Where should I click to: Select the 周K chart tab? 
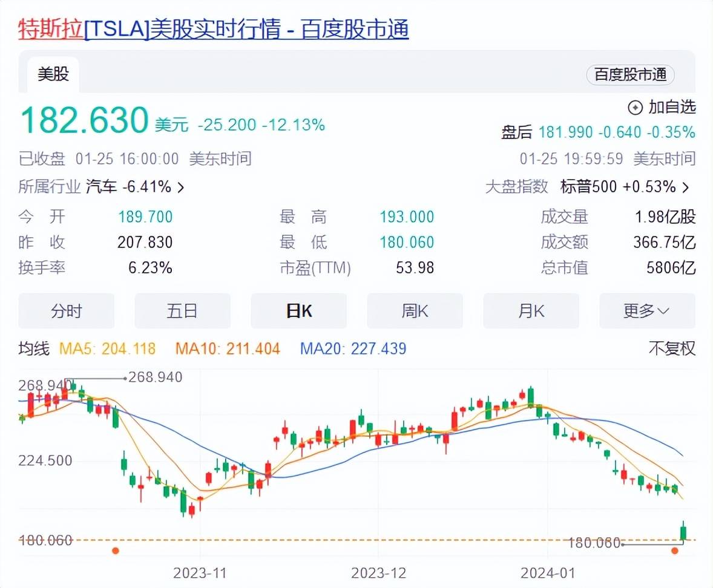click(x=415, y=312)
